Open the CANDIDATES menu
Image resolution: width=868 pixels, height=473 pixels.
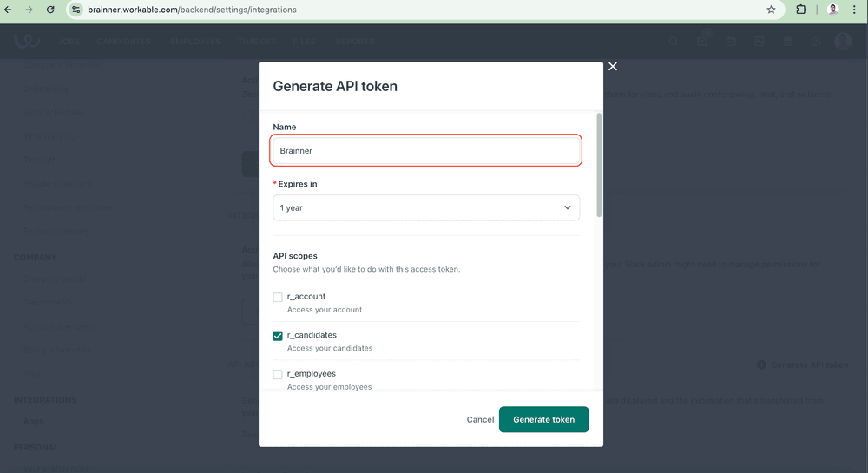124,42
